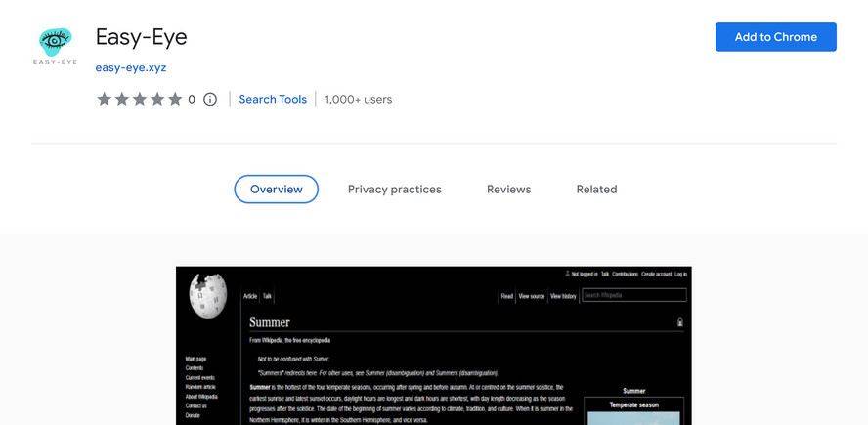
Task: Go to the Related tab
Action: tap(596, 190)
